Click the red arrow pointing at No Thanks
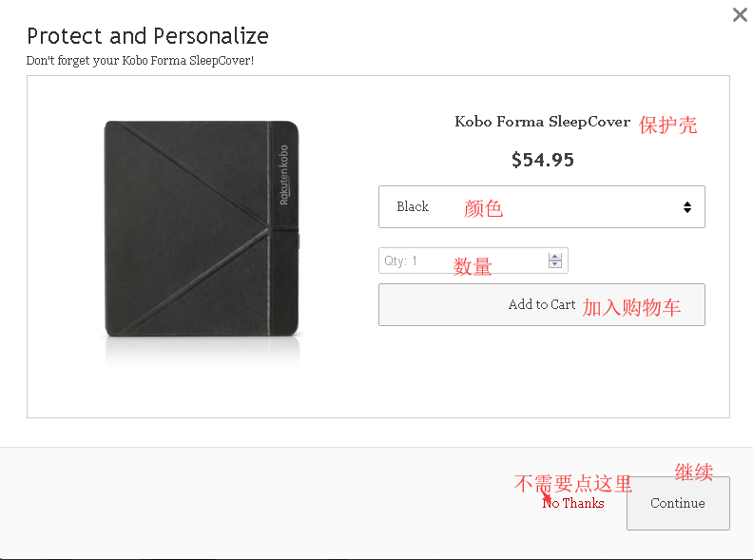The image size is (753, 560). click(x=547, y=497)
